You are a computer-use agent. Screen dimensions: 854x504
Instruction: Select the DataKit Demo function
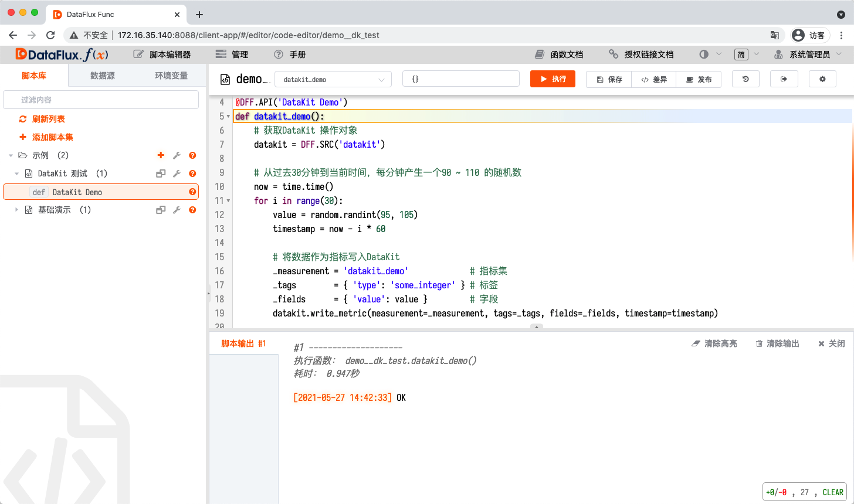[x=101, y=192]
